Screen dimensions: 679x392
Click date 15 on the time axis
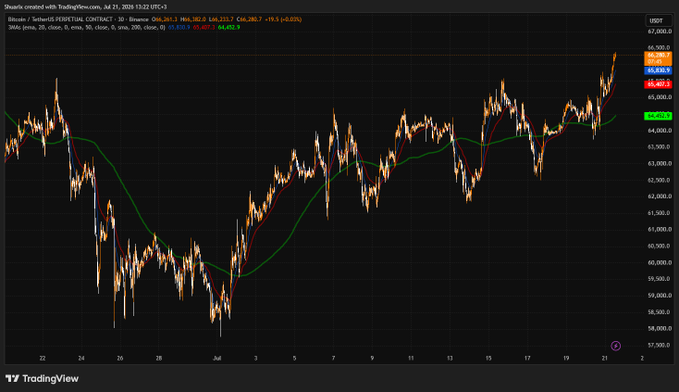tap(488, 358)
